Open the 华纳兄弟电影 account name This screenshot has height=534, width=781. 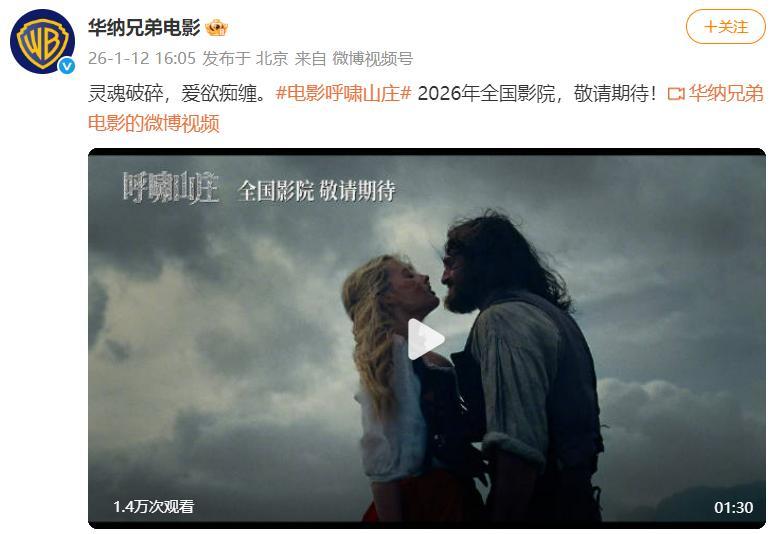[144, 27]
